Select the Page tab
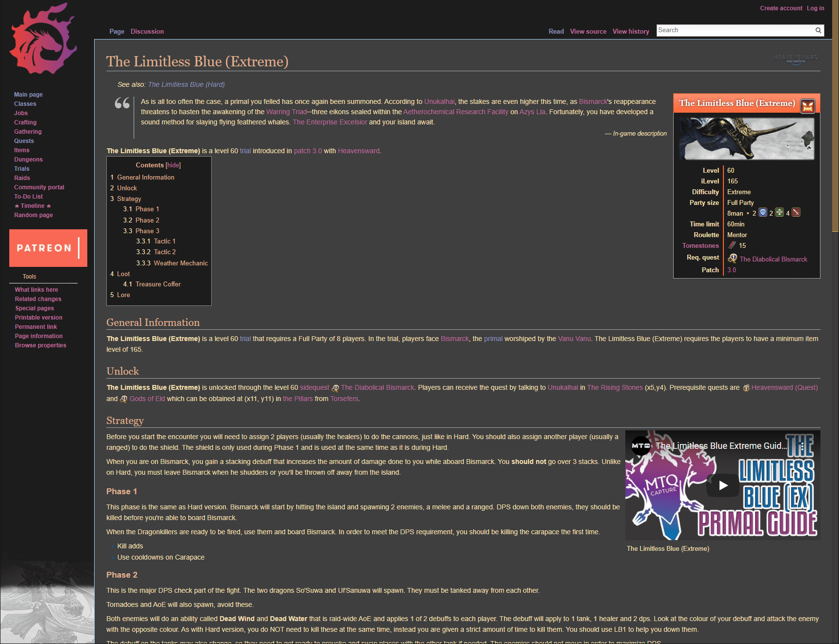The height and width of the screenshot is (644, 839). pos(117,31)
